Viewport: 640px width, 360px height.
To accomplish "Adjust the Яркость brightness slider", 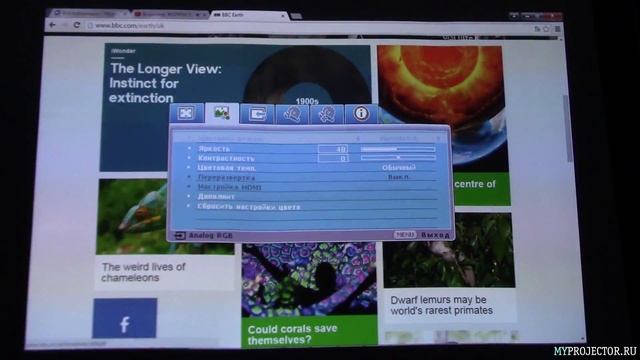I will click(x=398, y=149).
